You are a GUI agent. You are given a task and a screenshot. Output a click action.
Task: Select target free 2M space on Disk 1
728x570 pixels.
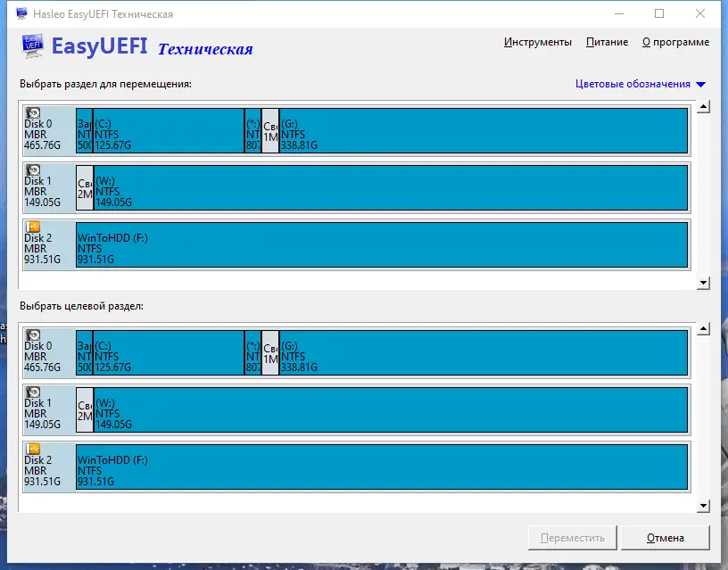click(85, 409)
